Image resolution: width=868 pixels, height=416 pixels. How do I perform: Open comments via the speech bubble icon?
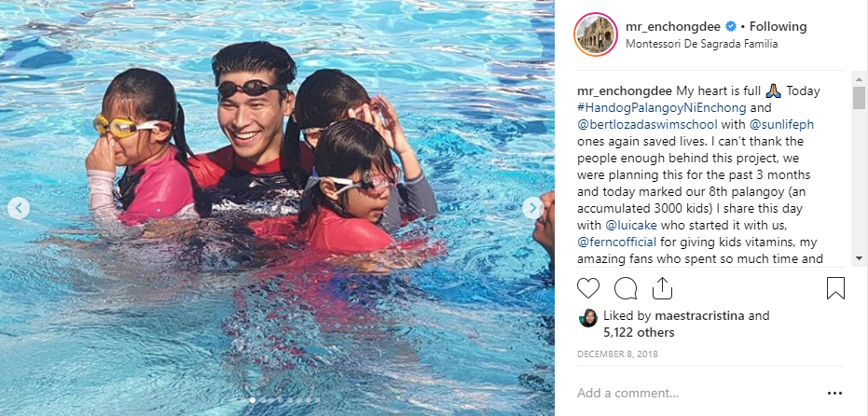pos(625,288)
